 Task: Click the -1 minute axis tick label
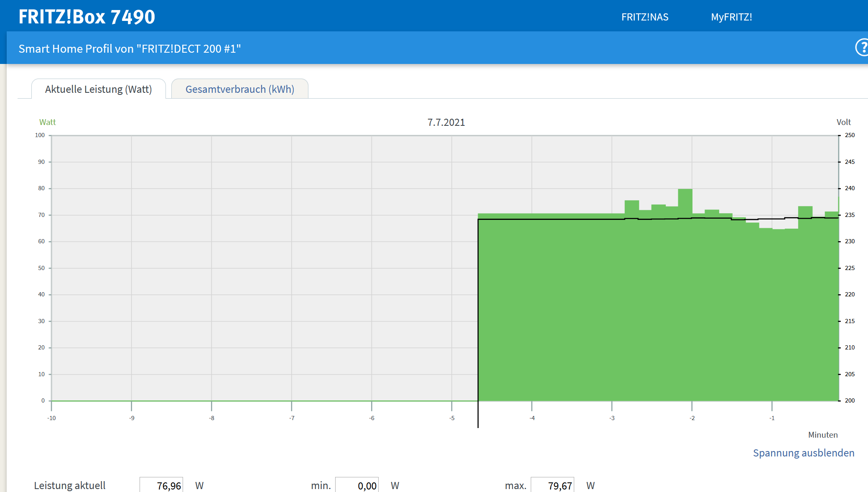[772, 418]
